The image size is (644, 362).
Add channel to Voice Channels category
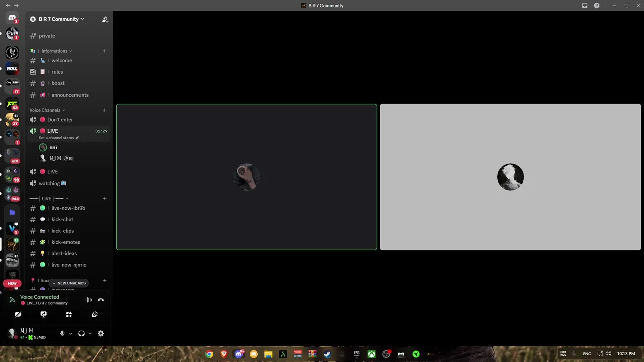coord(105,110)
